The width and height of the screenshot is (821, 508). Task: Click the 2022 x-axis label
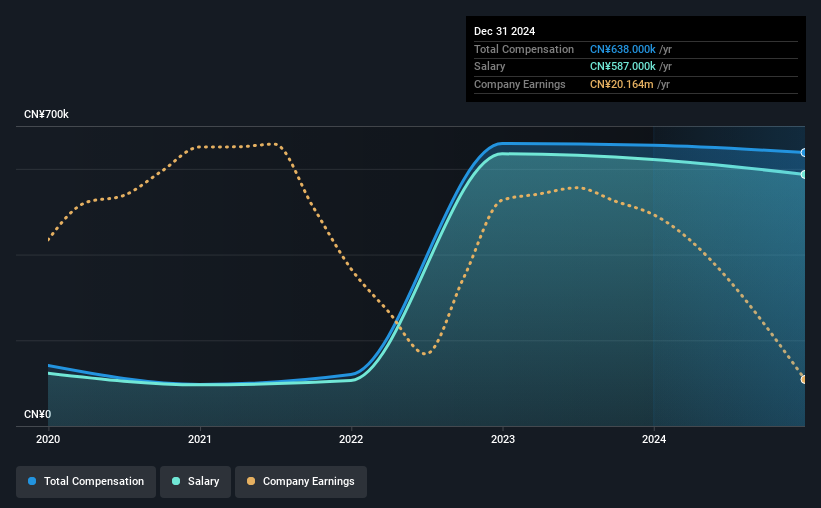(x=351, y=439)
